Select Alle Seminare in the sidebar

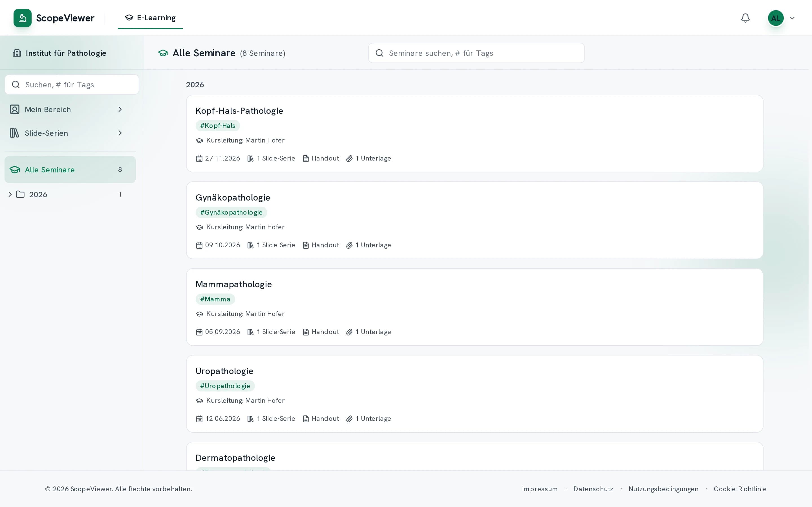click(70, 170)
